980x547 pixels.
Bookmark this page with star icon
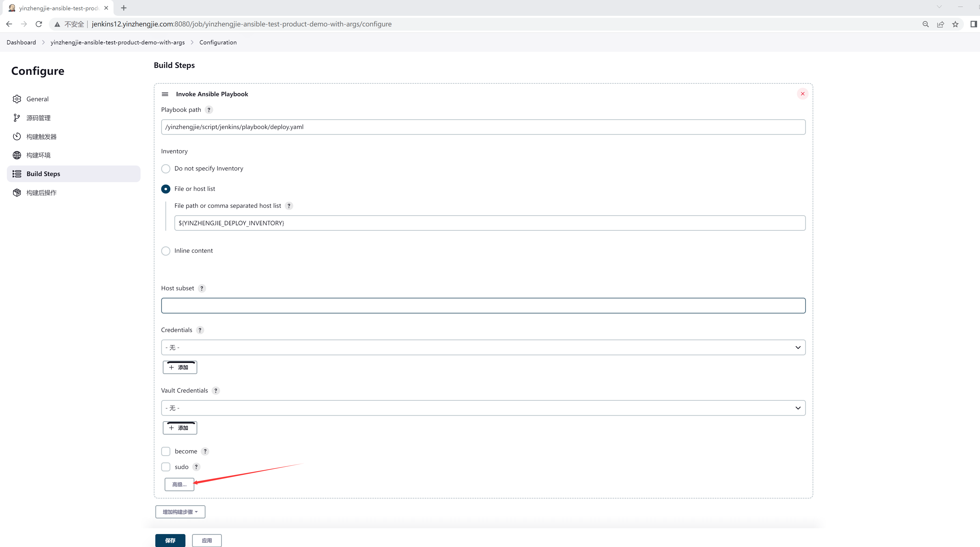click(x=955, y=24)
